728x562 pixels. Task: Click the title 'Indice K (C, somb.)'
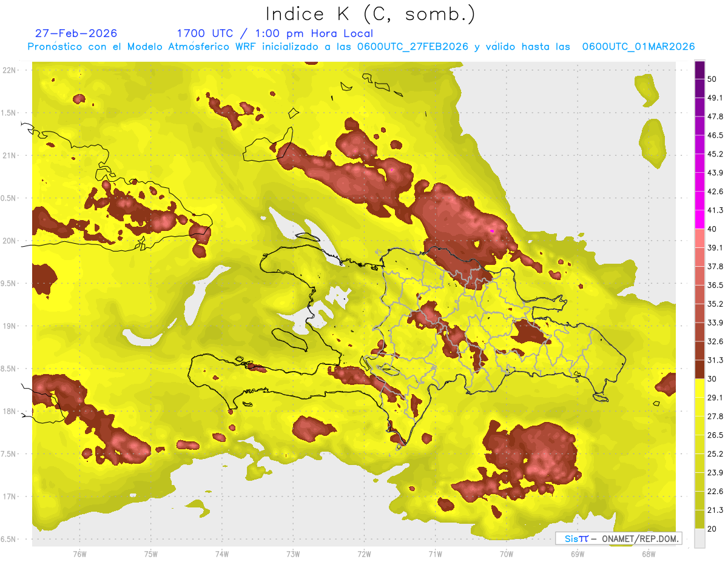pyautogui.click(x=370, y=13)
